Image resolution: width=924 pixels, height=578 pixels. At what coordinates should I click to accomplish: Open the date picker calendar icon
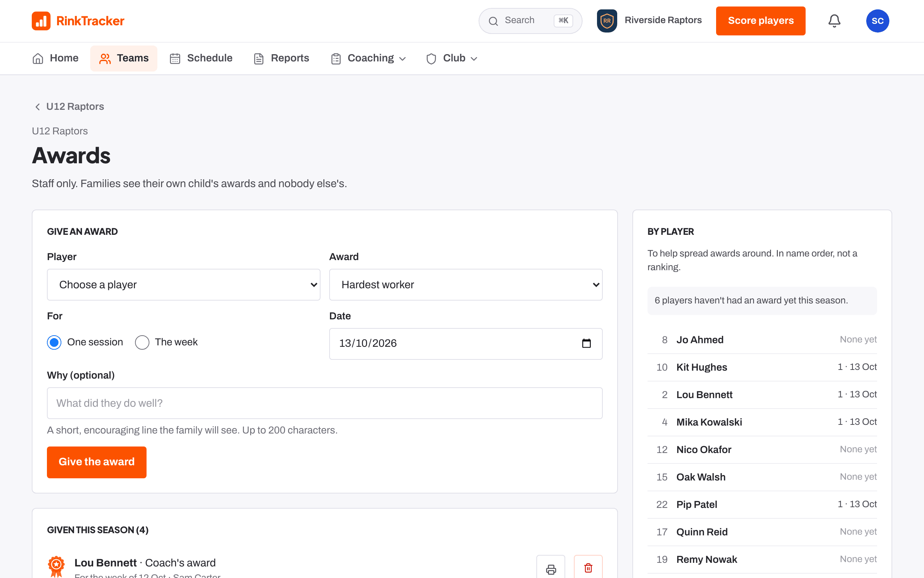pyautogui.click(x=586, y=343)
